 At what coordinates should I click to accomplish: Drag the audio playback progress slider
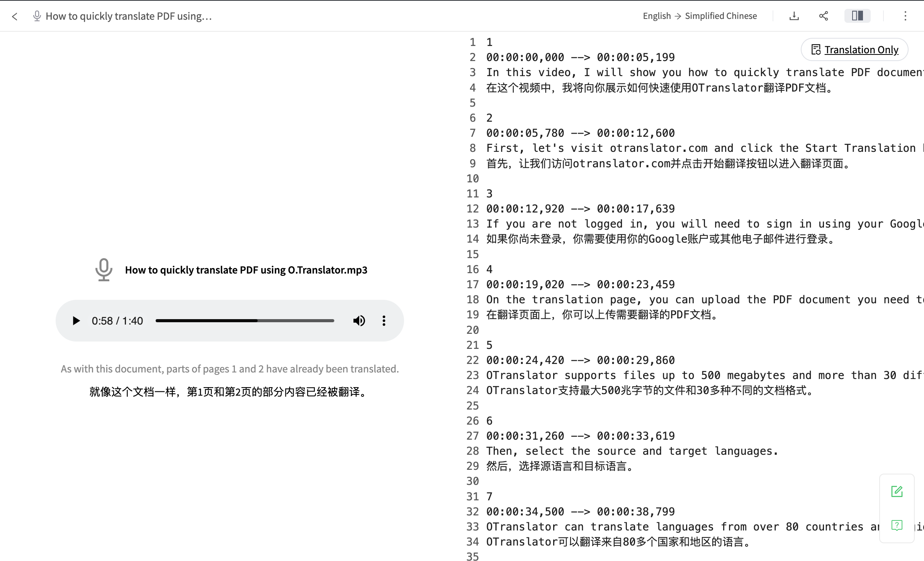pos(244,320)
